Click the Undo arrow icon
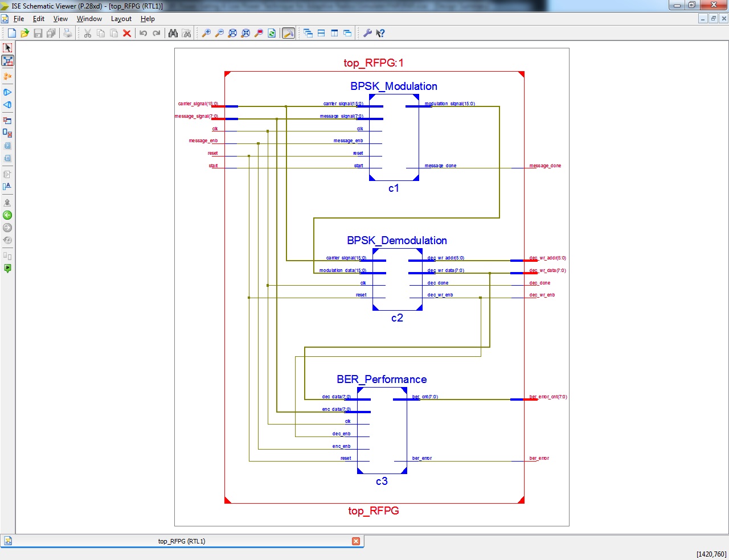Viewport: 729px width, 560px height. (x=144, y=33)
